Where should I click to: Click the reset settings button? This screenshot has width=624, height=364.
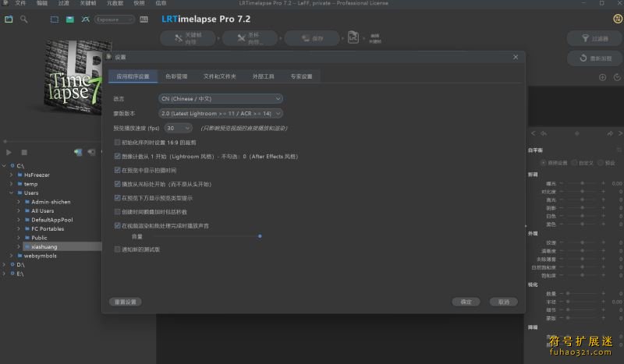click(x=126, y=302)
